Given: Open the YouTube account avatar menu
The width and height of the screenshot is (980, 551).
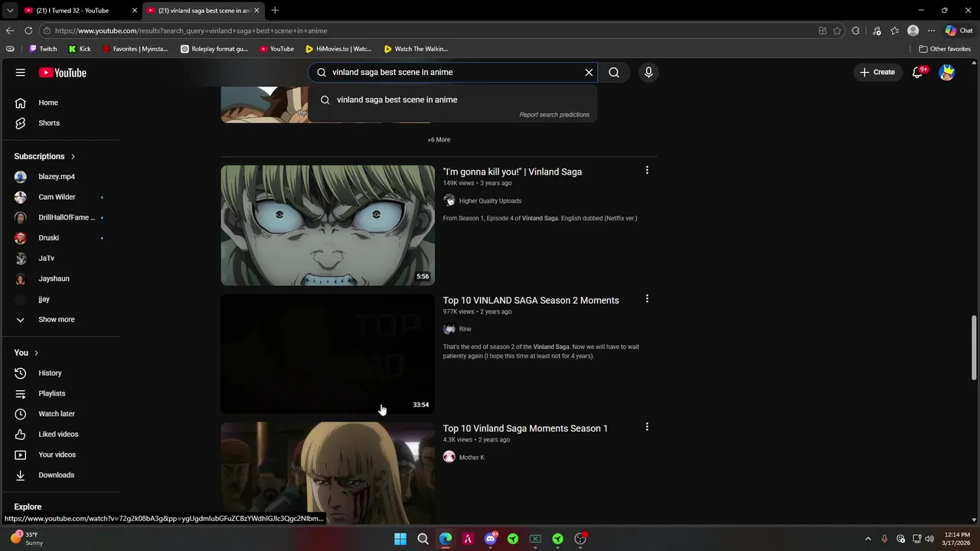Looking at the screenshot, I should [947, 72].
